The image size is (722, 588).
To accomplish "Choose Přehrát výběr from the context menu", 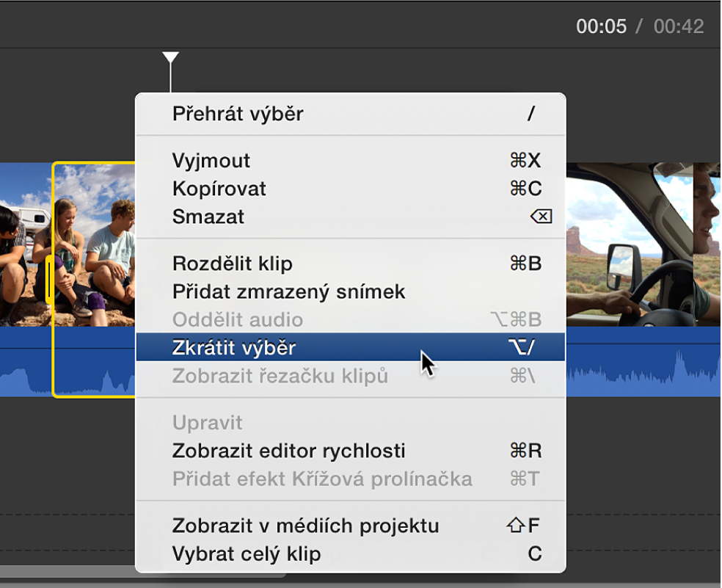I will coord(351,114).
